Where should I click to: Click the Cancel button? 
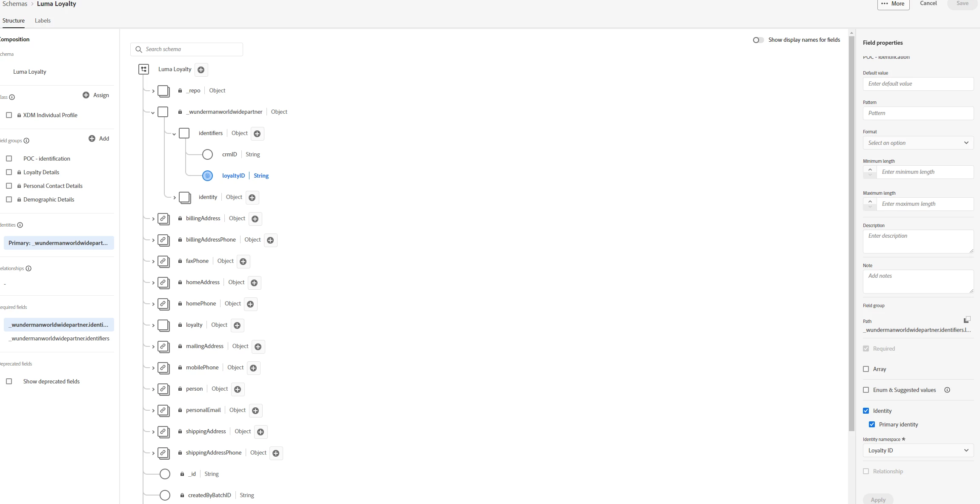tap(928, 3)
